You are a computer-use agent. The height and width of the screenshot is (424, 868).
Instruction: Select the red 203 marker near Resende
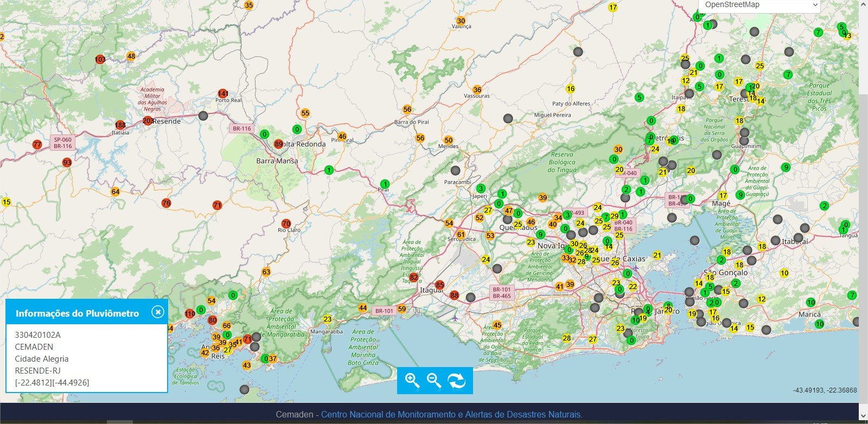coord(148,120)
